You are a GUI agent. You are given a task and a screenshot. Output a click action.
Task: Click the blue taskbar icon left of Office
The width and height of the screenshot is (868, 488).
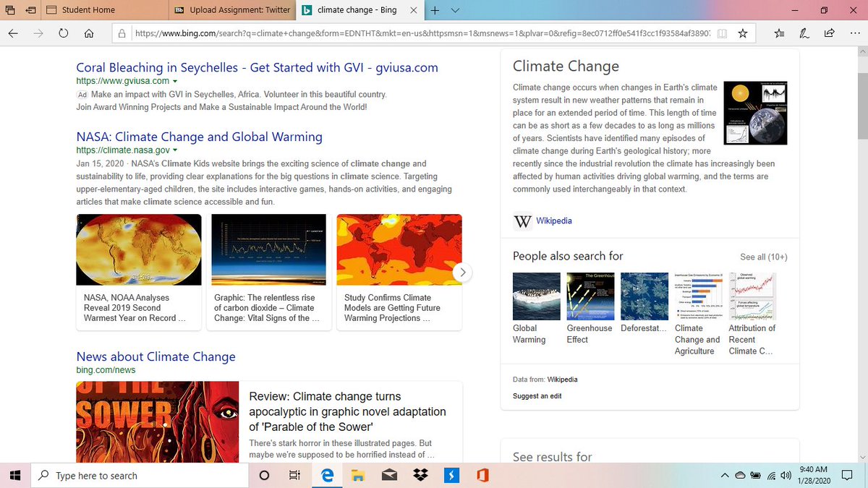click(451, 475)
